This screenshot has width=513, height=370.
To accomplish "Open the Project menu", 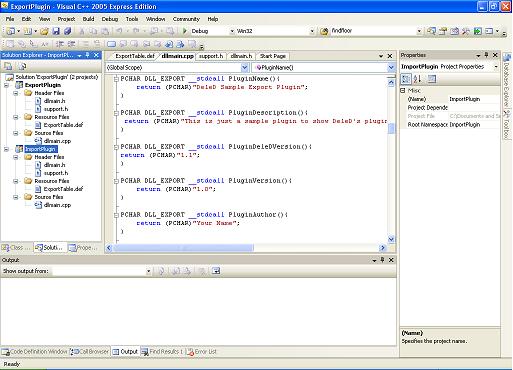I will [x=66, y=19].
